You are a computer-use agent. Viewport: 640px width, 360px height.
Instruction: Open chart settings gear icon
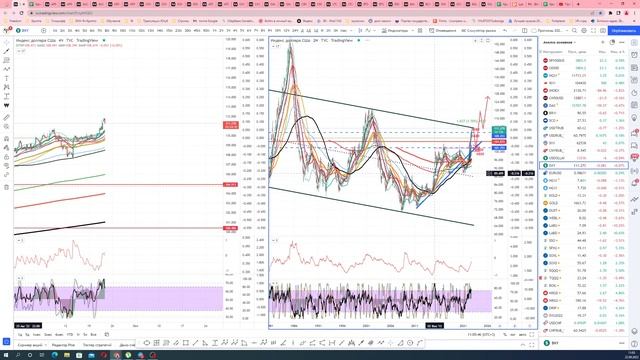click(584, 31)
